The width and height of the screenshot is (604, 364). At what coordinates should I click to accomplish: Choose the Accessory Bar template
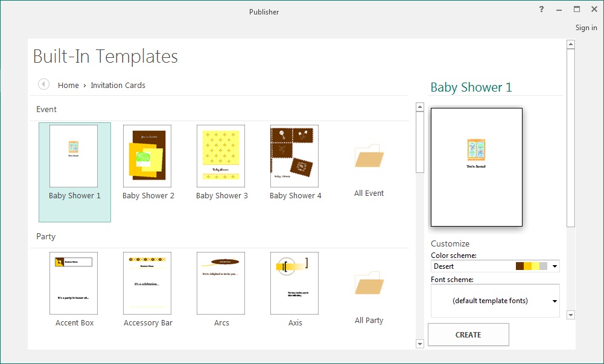coord(148,290)
